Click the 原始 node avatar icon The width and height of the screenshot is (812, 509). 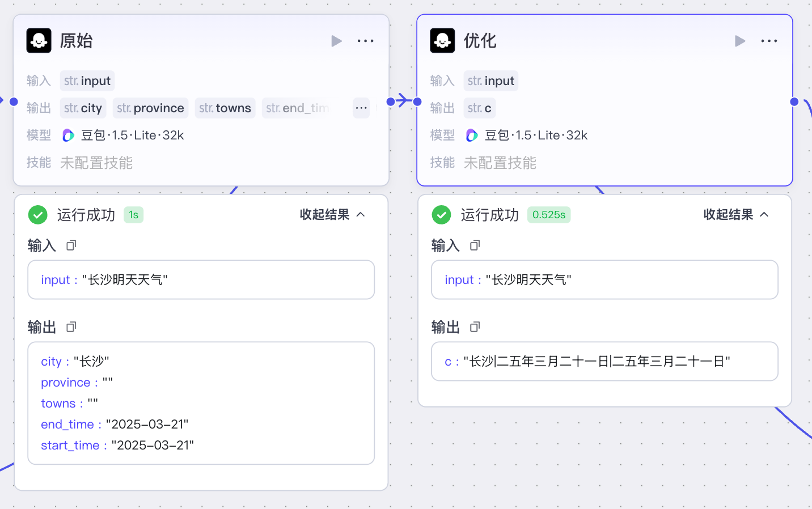coord(39,41)
